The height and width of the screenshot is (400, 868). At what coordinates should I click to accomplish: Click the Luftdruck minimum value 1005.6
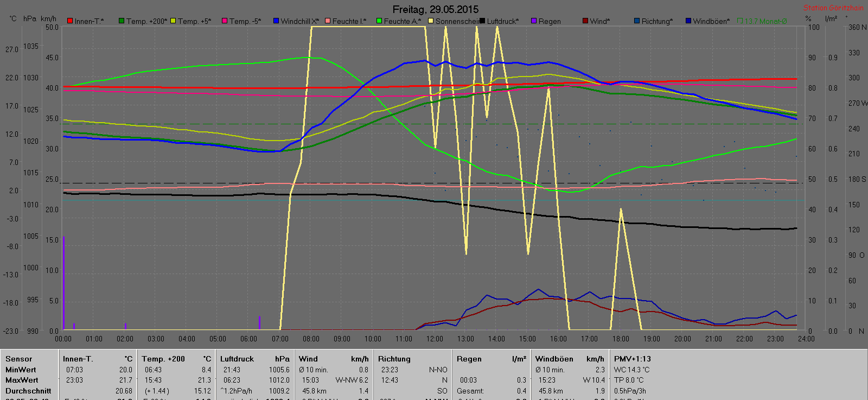point(279,370)
